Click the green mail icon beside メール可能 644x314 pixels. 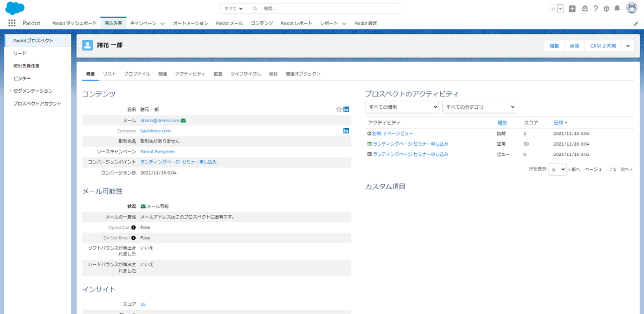pyautogui.click(x=143, y=206)
